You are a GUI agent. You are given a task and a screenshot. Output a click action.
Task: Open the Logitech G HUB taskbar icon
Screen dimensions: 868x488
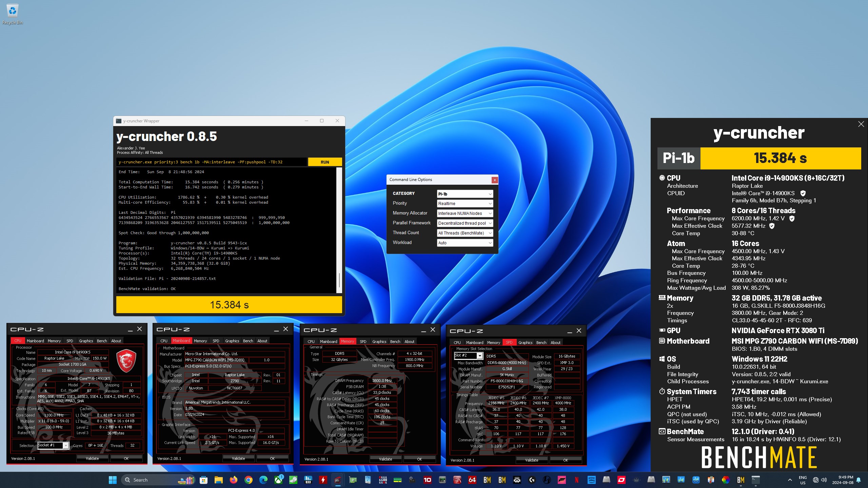pos(532,480)
